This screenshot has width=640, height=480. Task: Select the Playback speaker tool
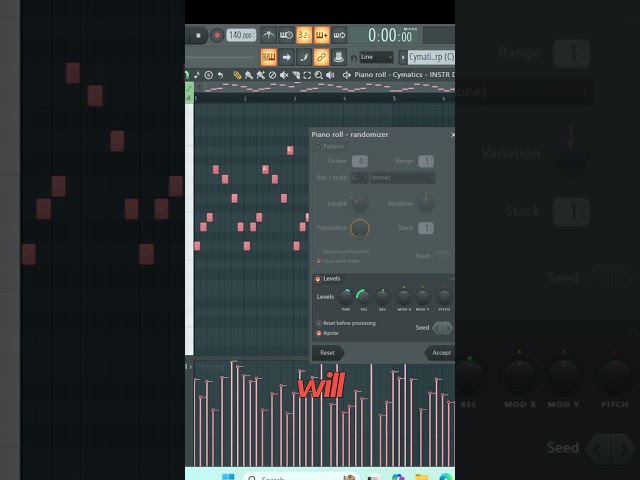[x=331, y=75]
